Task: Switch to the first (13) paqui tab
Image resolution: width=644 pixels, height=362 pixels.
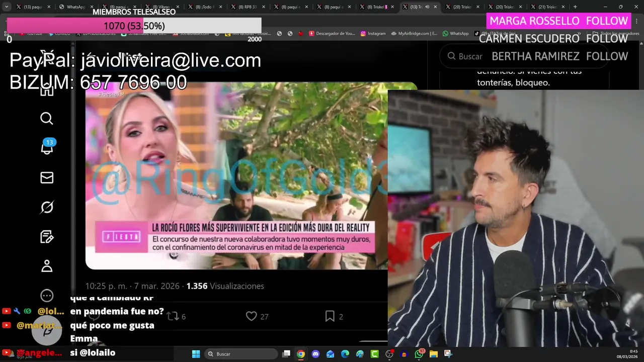Action: (33, 7)
